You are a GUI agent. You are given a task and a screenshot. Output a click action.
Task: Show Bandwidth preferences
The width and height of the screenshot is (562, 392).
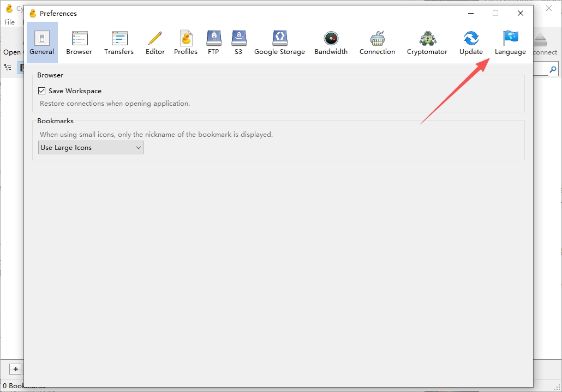pos(331,43)
